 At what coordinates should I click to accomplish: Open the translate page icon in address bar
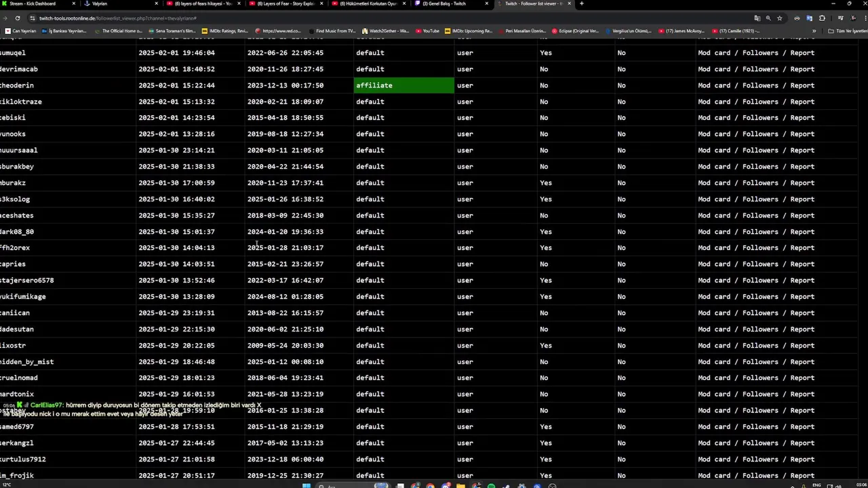(x=757, y=18)
